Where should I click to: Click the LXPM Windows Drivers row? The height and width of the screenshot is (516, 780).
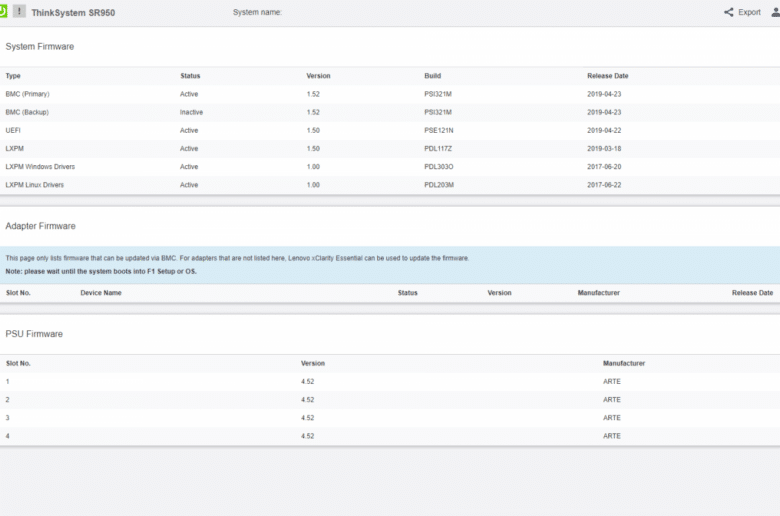coord(40,167)
